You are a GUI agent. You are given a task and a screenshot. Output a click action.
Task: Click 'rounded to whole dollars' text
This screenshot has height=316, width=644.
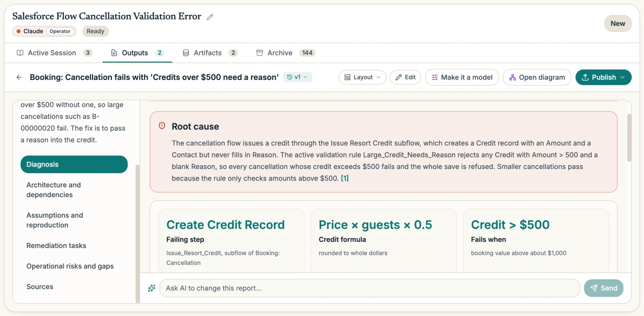point(353,253)
